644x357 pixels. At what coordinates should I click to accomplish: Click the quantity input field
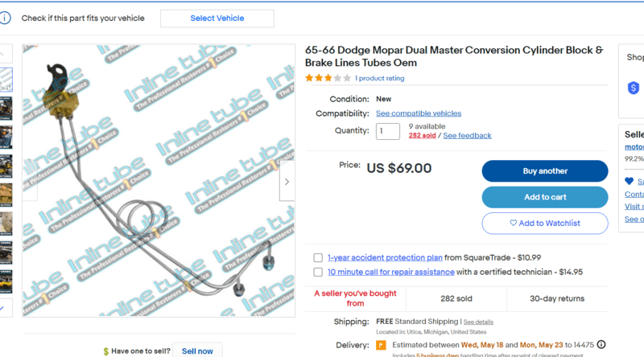[387, 131]
